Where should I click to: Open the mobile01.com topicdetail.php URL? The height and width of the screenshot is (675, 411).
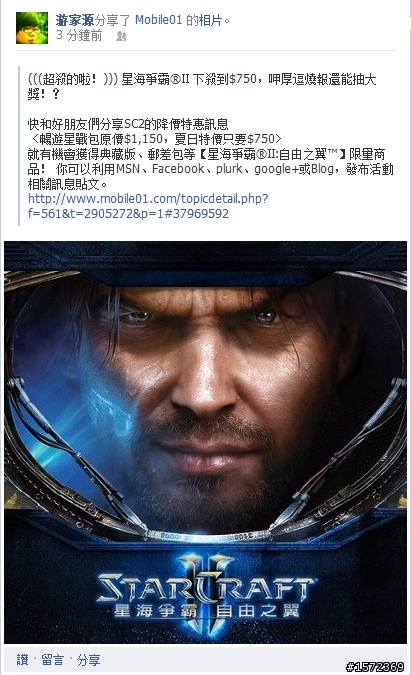tap(148, 199)
